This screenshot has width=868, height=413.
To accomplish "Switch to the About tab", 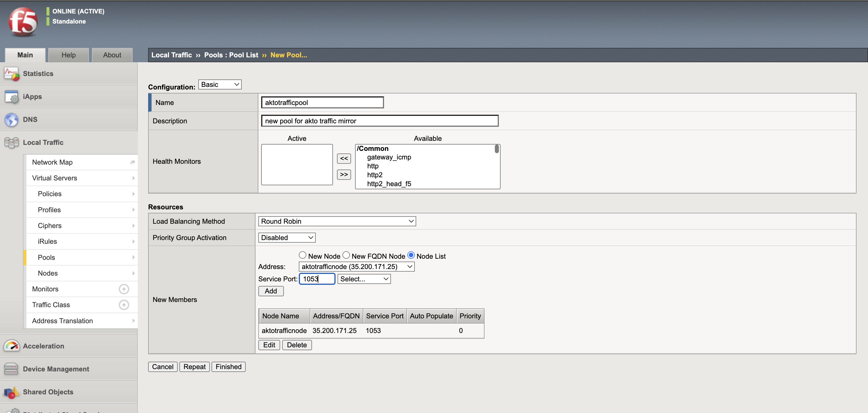I will tap(112, 55).
